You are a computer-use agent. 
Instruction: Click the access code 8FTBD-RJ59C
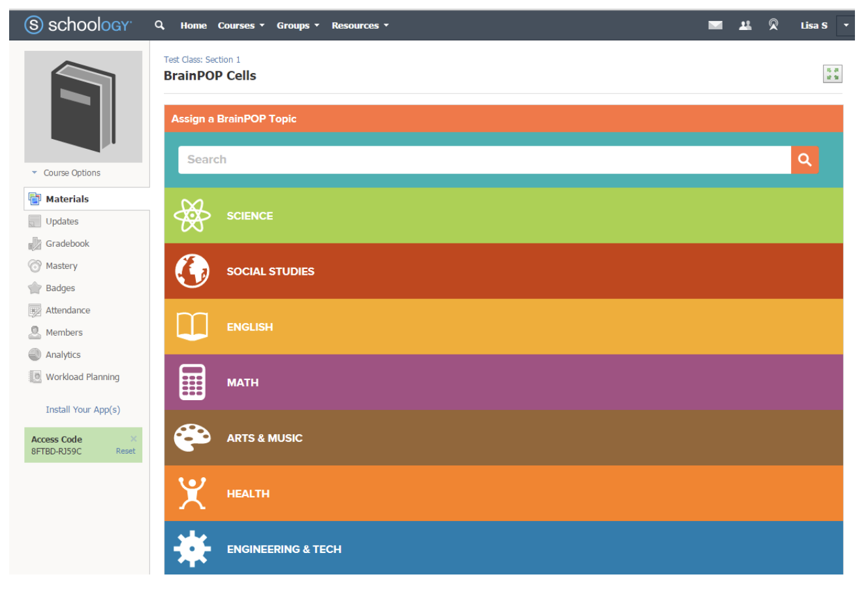click(57, 451)
